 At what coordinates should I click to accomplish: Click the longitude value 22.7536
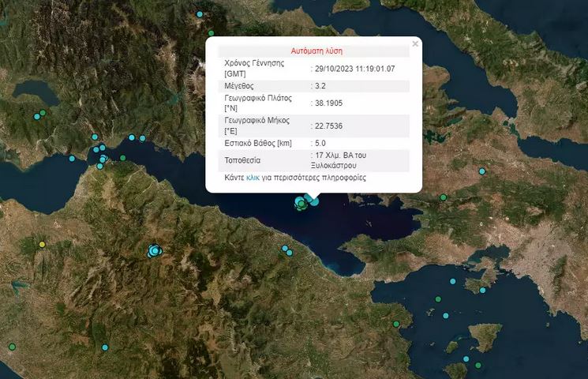[328, 125]
